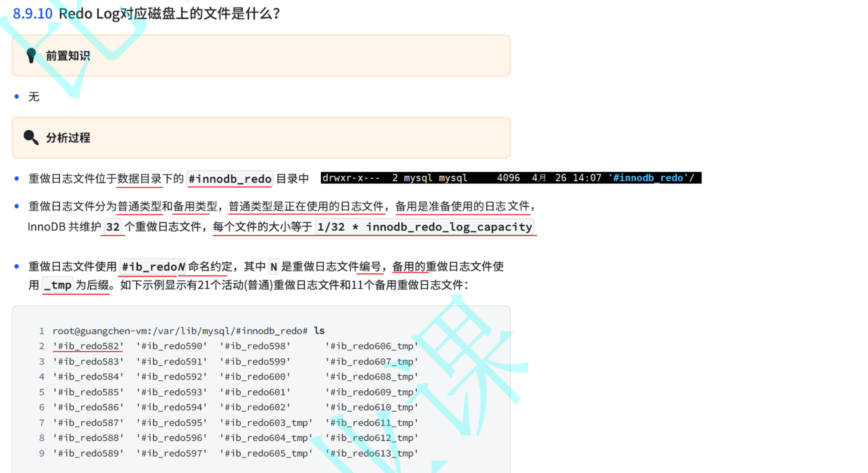Click line number 9 in the code block

(41, 453)
